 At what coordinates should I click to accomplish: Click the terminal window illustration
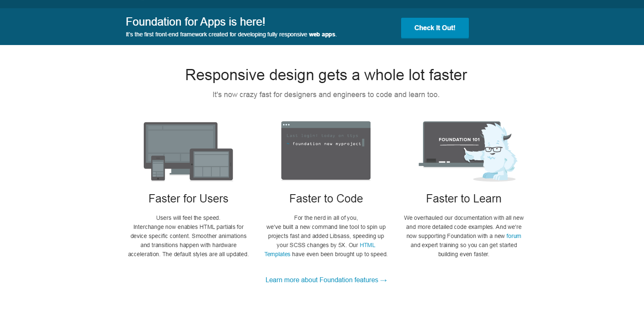click(x=326, y=151)
